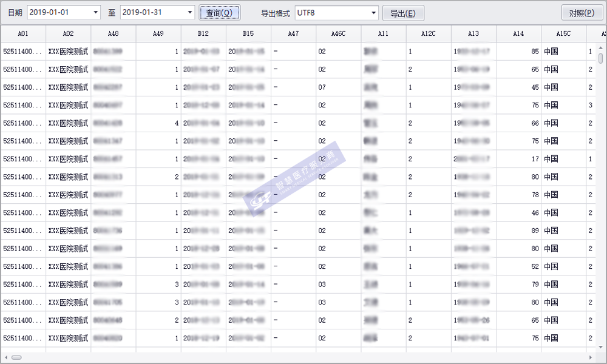Select the A11 column header
Image resolution: width=607 pixels, height=364 pixels.
383,34
